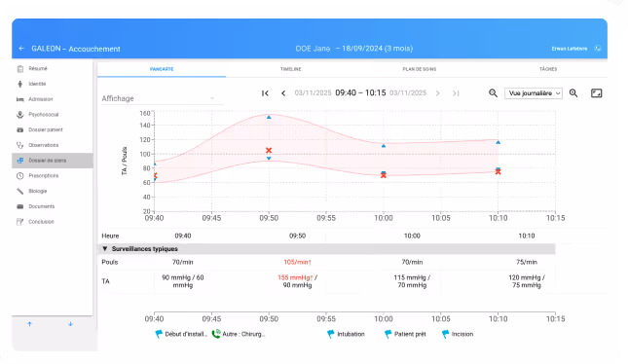
Task: Switch to the PANCARTE tab
Action: click(162, 69)
